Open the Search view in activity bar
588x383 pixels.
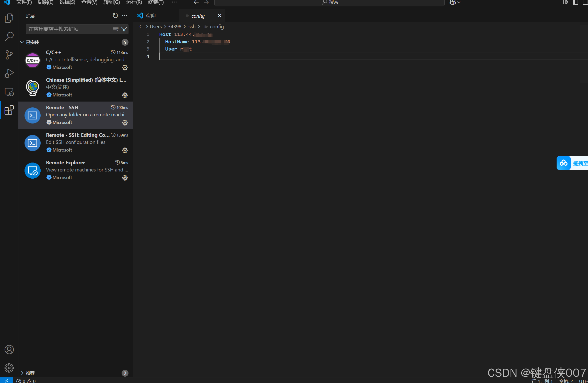point(9,36)
